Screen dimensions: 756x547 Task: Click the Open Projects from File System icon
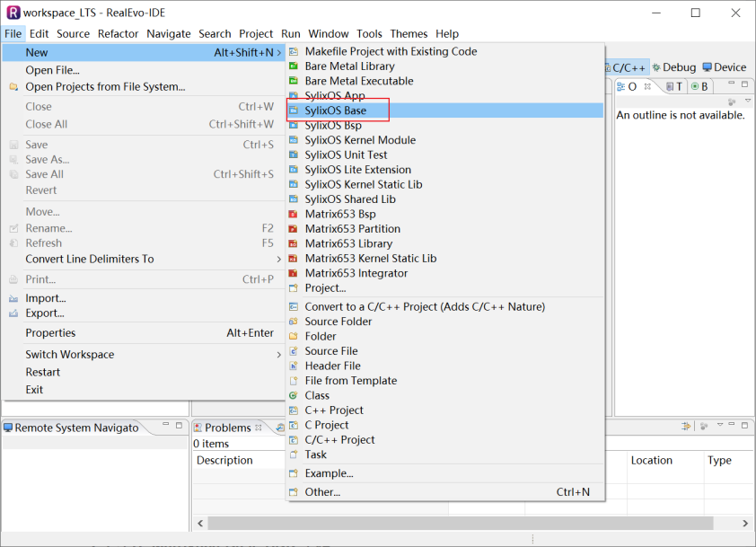coord(13,87)
